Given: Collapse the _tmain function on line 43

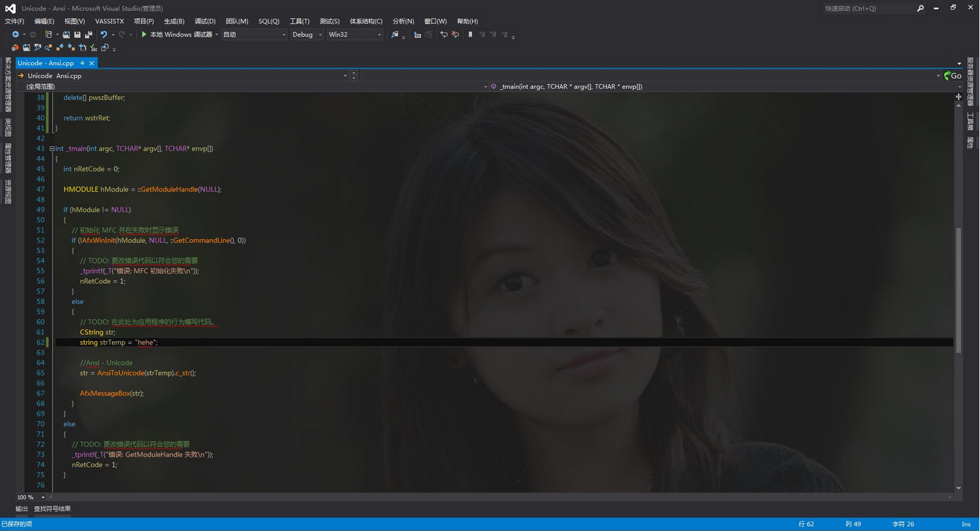Looking at the screenshot, I should click(x=51, y=148).
